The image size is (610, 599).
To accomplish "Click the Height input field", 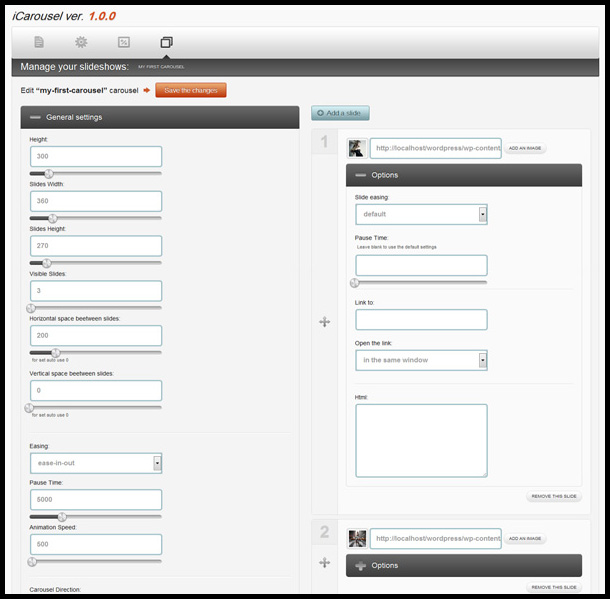I will point(96,156).
